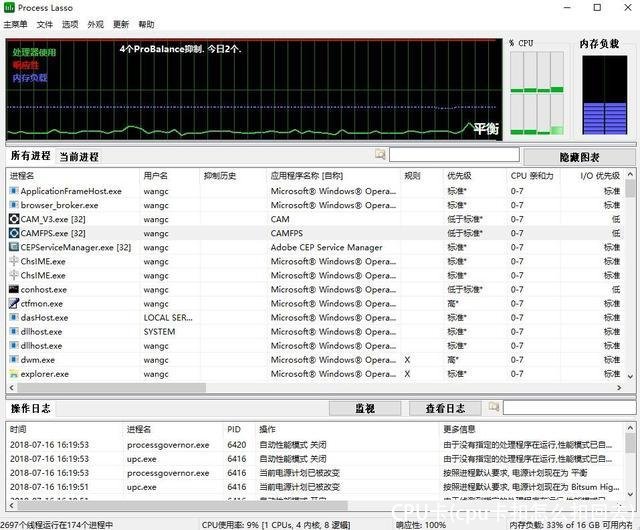This screenshot has height=530, width=640.
Task: Select the CAMFPS.exe [32] process name
Action: (53, 233)
